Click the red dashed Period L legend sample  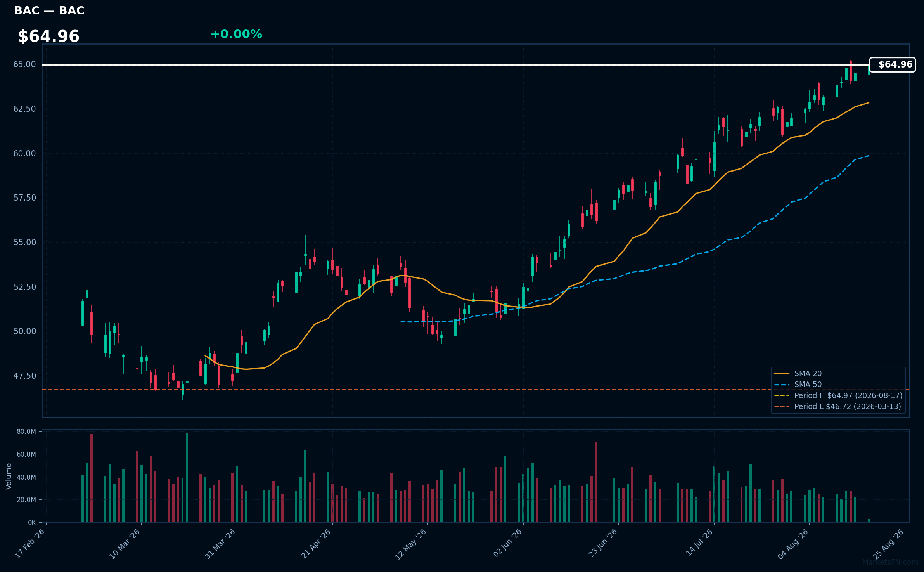pyautogui.click(x=782, y=407)
